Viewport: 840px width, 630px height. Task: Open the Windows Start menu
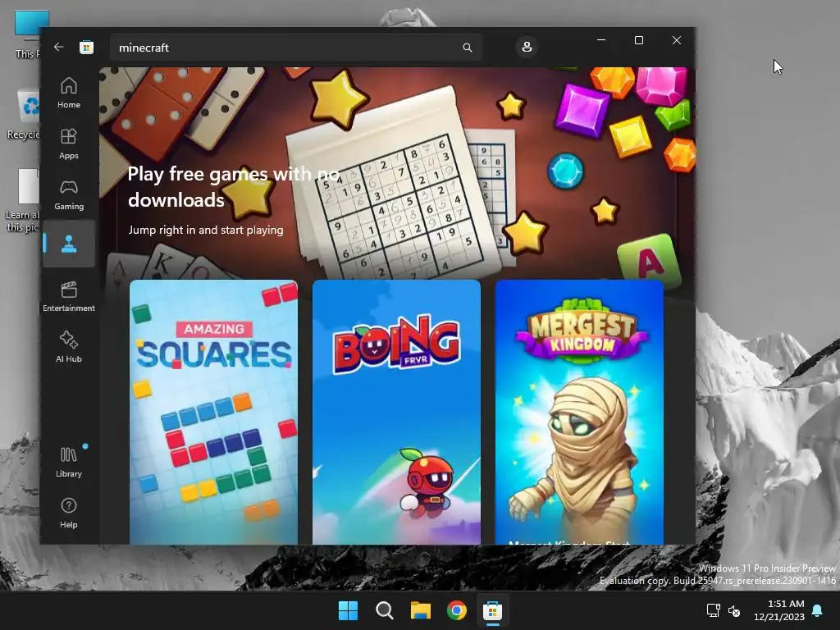point(348,610)
